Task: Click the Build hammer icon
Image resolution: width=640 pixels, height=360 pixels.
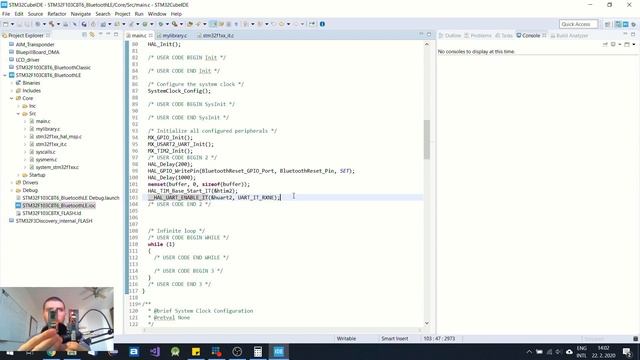Action: [51, 24]
